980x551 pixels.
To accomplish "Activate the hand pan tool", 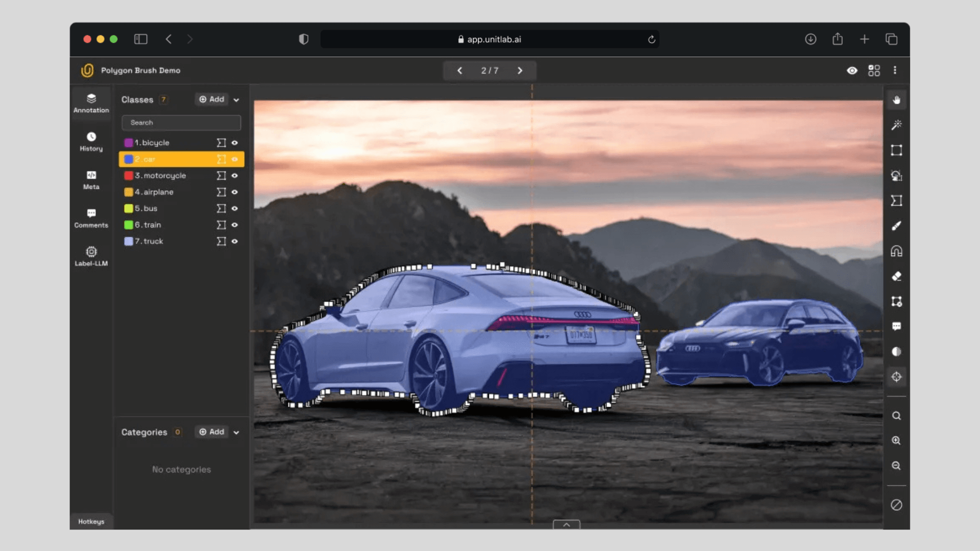I will point(896,100).
